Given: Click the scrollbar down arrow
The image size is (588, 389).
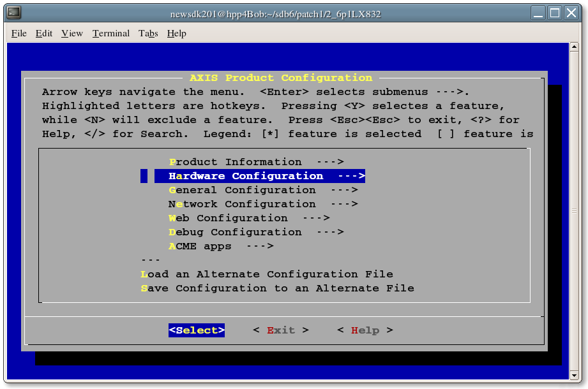Looking at the screenshot, I should pos(574,375).
